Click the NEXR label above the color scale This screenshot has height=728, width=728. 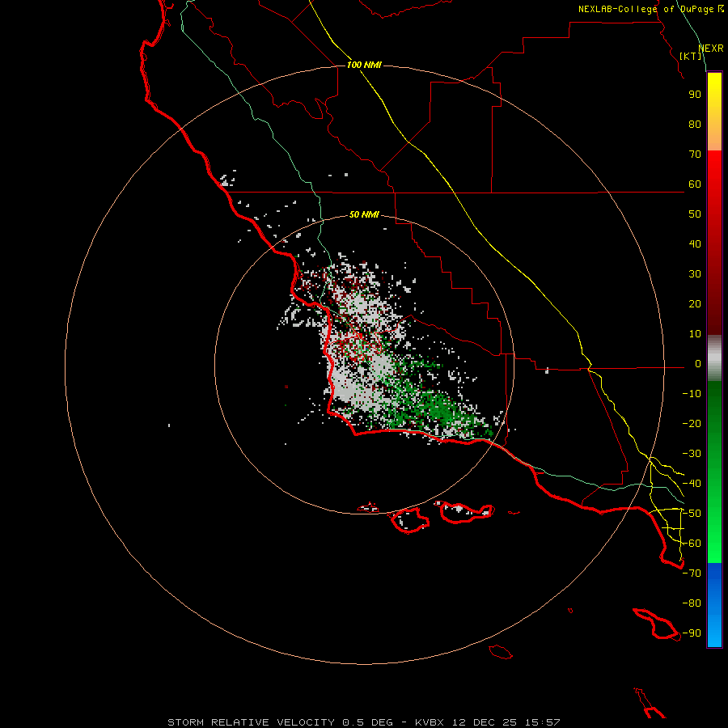711,49
